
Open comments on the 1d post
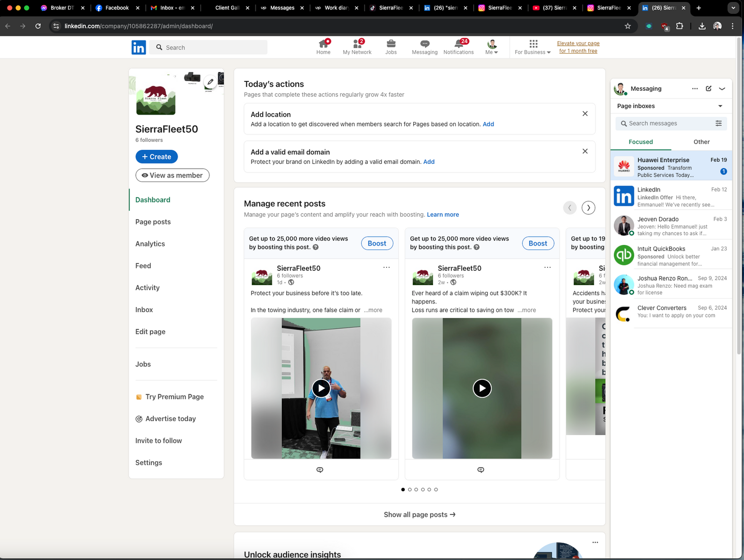click(320, 470)
